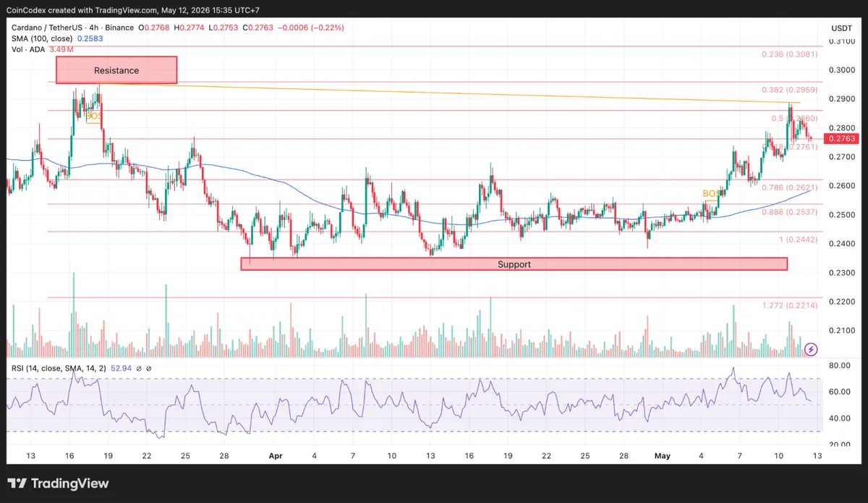Select the Support zone box
Viewport: 868px width, 503px height.
514,264
